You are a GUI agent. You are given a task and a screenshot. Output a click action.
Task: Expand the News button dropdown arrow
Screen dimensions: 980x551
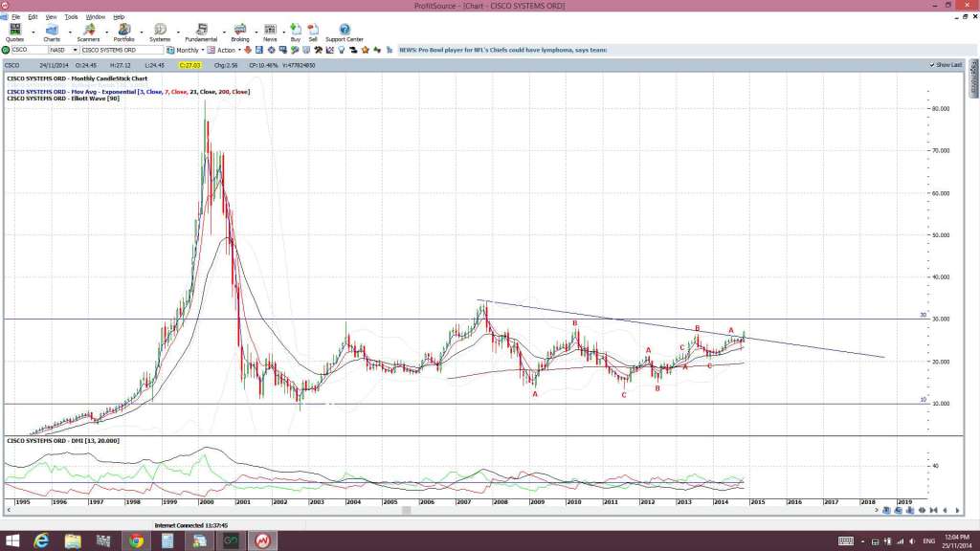tap(283, 32)
